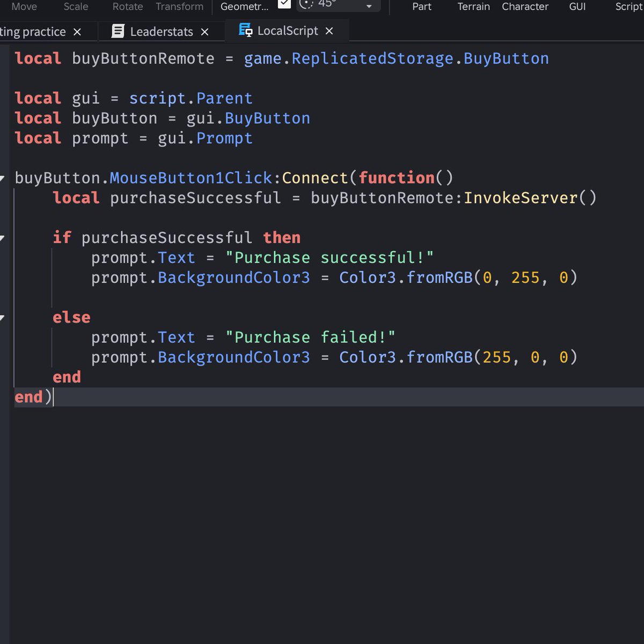This screenshot has width=644, height=644.
Task: Select the Scale tool
Action: coord(76,6)
